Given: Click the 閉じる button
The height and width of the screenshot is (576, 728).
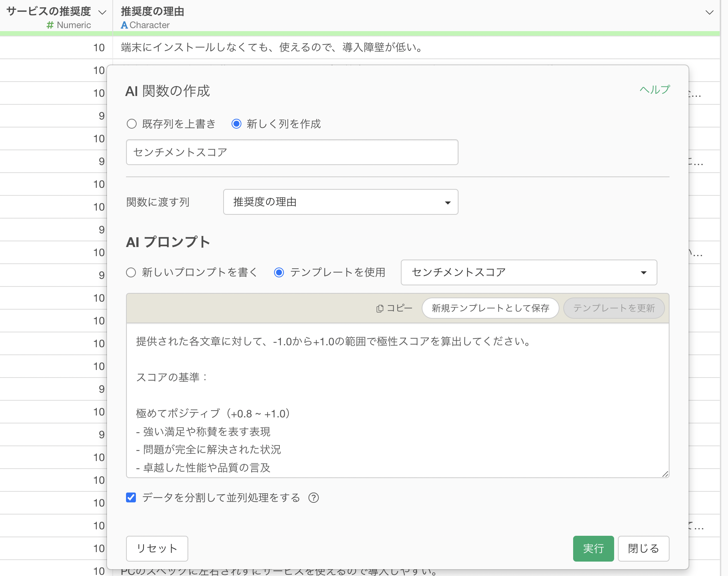Looking at the screenshot, I should (x=643, y=548).
